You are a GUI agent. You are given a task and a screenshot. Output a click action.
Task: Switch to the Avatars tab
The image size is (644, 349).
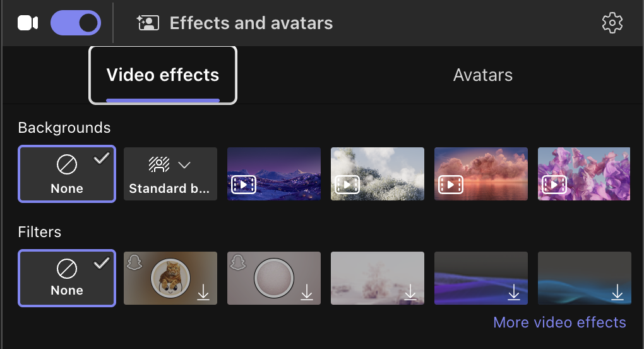[482, 75]
